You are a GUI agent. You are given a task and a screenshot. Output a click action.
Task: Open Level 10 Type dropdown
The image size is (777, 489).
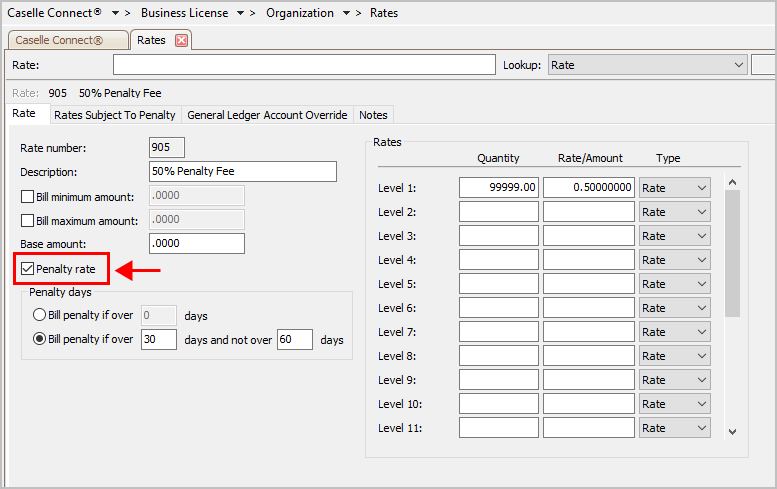[x=674, y=404]
